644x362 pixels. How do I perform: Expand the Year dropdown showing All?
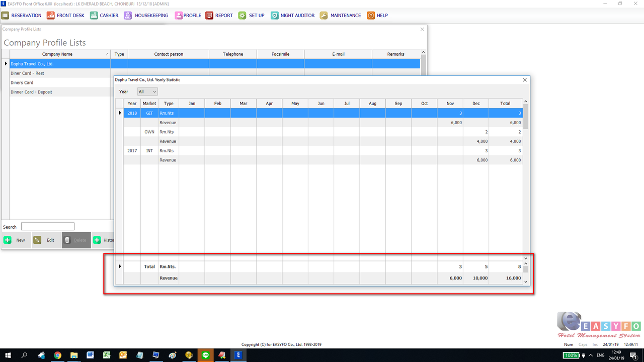(147, 92)
